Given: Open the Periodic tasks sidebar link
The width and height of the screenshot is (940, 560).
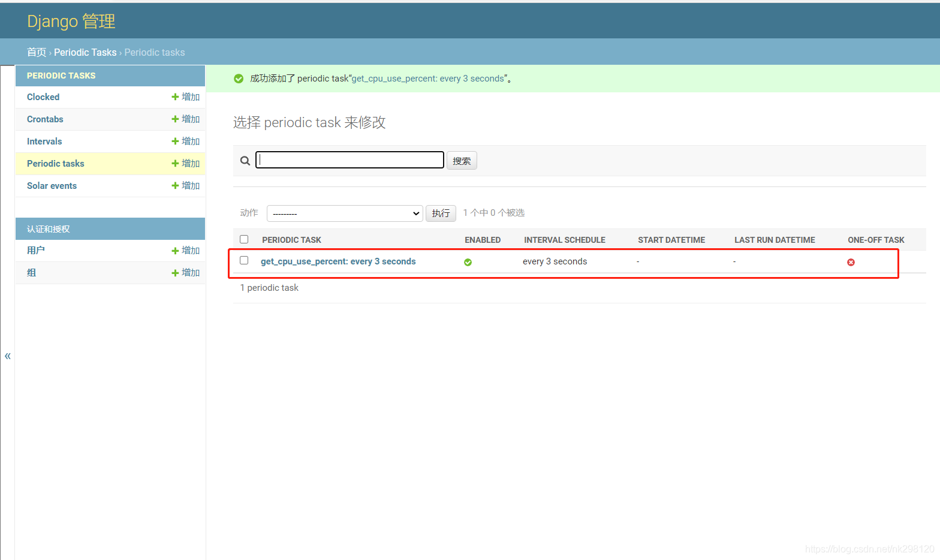Looking at the screenshot, I should pyautogui.click(x=56, y=164).
